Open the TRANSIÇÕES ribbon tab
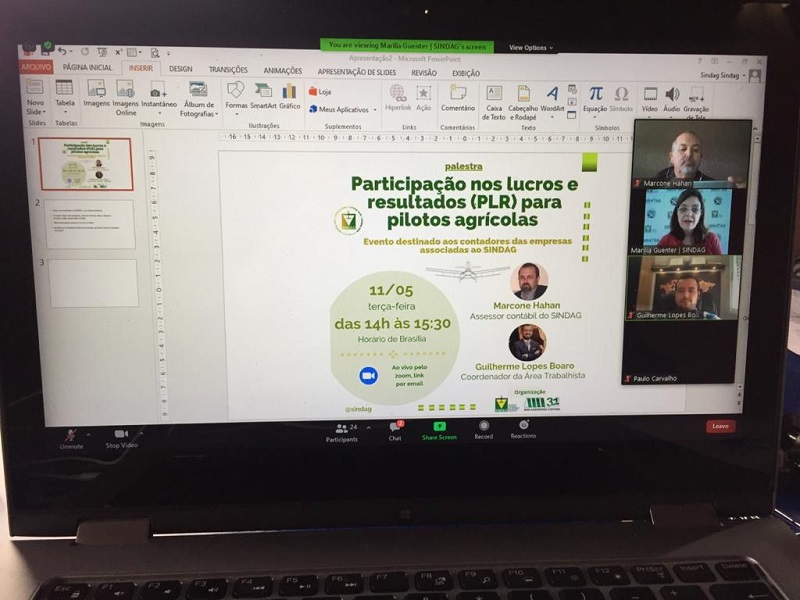This screenshot has width=800, height=600. tap(228, 70)
